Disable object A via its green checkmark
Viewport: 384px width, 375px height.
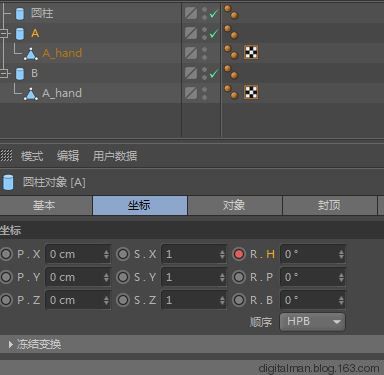pos(213,33)
